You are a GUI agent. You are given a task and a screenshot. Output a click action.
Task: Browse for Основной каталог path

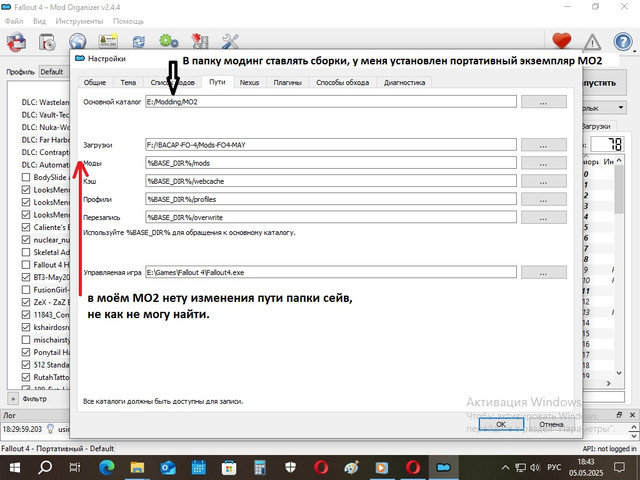(x=544, y=102)
